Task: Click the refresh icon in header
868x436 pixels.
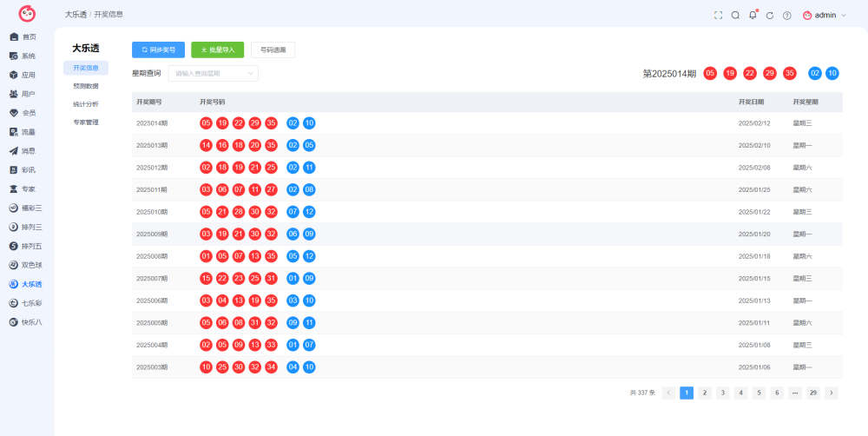Action: (x=769, y=16)
